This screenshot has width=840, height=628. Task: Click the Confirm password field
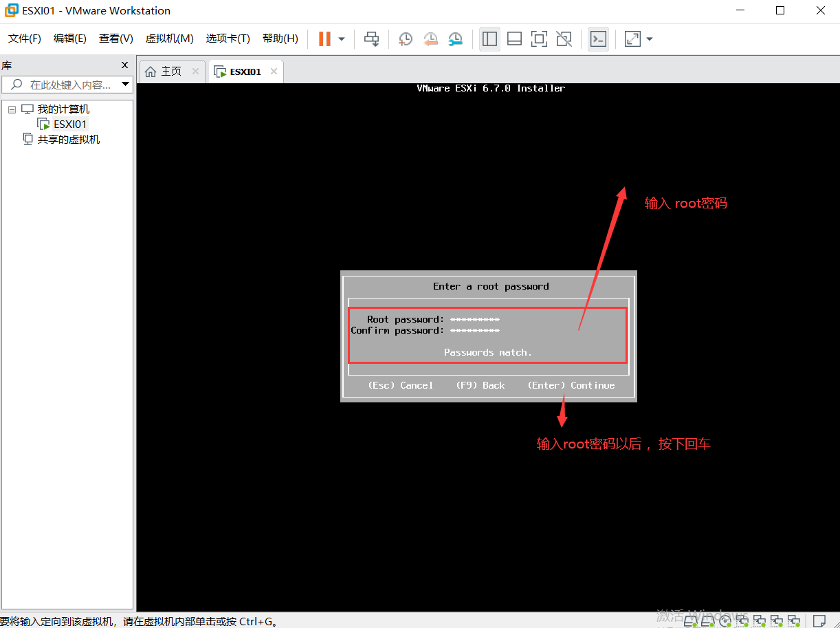pyautogui.click(x=475, y=330)
